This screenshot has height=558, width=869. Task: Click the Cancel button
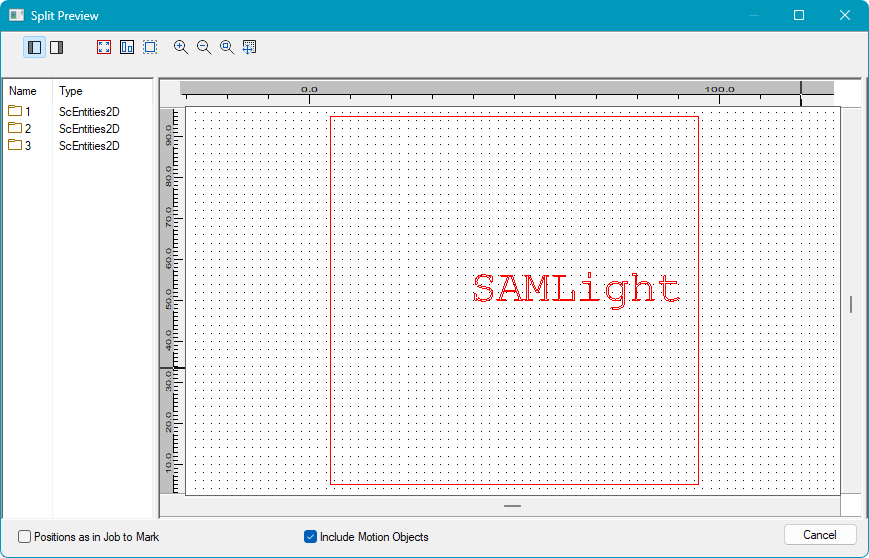(x=820, y=535)
